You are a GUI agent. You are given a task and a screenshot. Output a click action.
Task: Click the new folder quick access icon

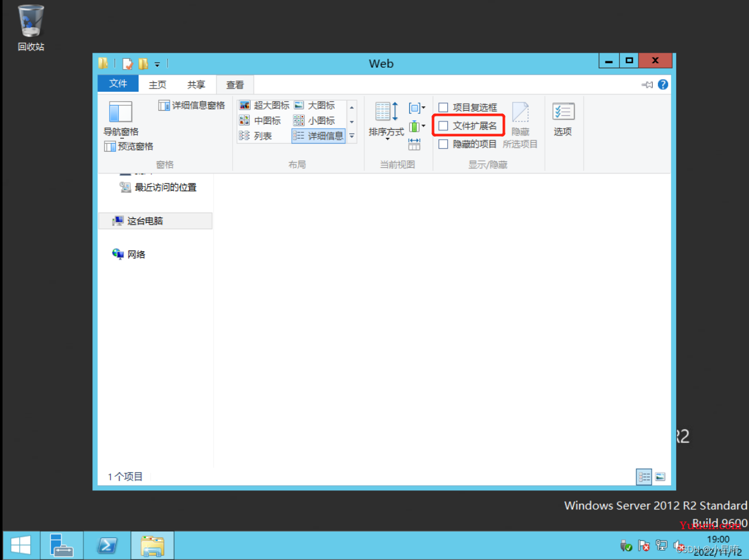[x=143, y=63]
